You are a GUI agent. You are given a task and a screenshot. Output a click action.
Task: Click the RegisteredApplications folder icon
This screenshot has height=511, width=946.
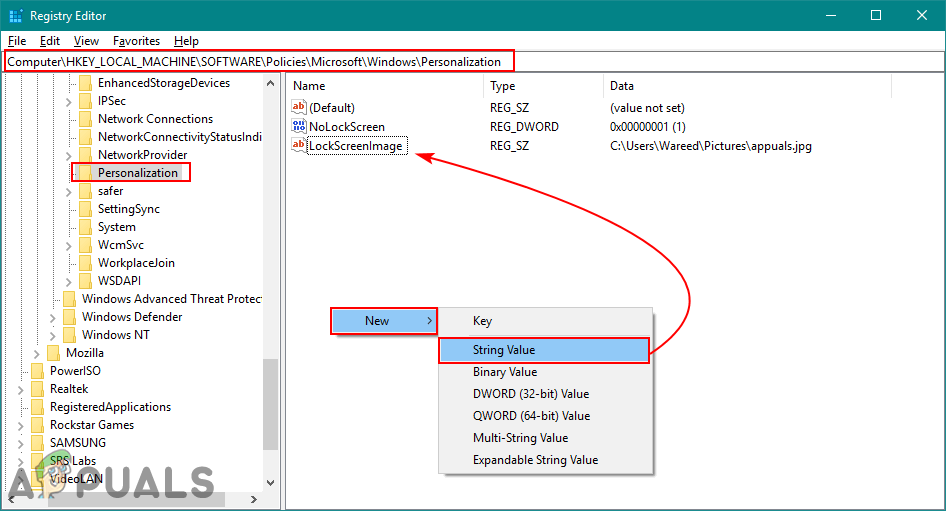tap(37, 407)
